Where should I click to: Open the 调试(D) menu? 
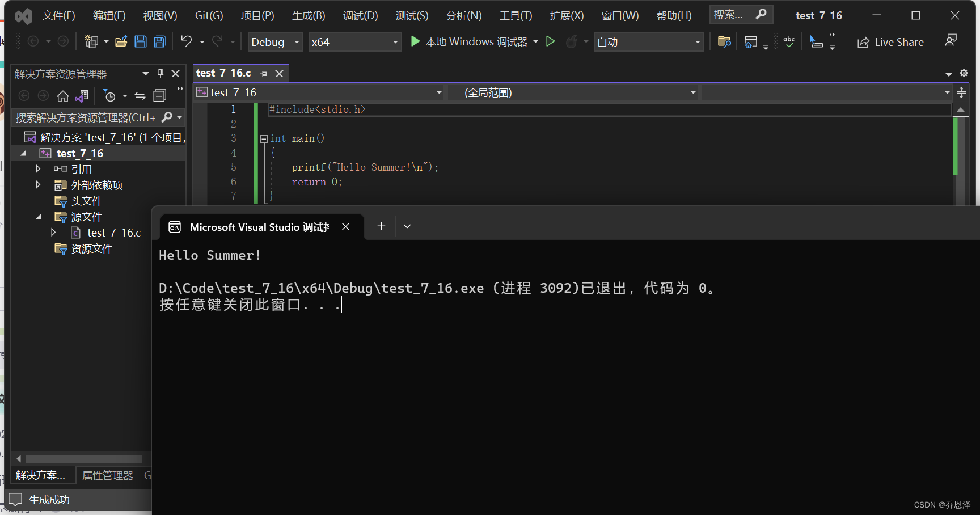pos(360,15)
